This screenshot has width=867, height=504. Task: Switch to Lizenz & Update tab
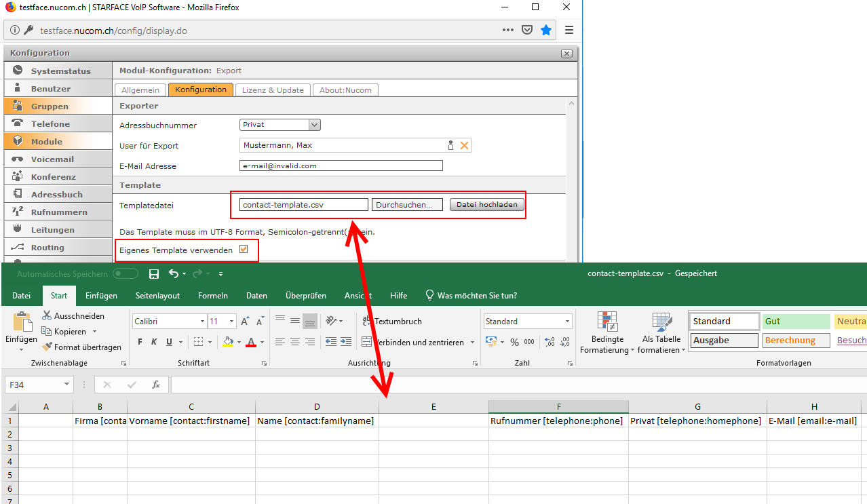[273, 90]
